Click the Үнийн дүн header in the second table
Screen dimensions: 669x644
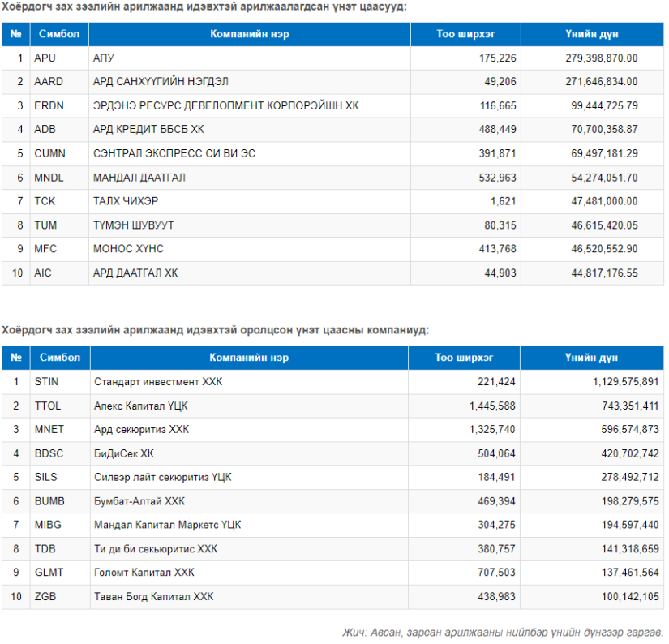[x=591, y=358]
